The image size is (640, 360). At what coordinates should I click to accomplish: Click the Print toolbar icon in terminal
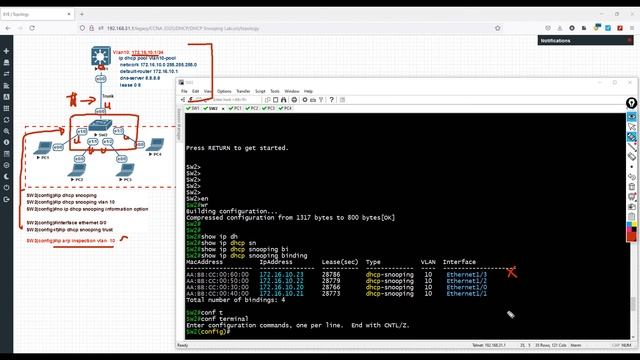pyautogui.click(x=294, y=100)
